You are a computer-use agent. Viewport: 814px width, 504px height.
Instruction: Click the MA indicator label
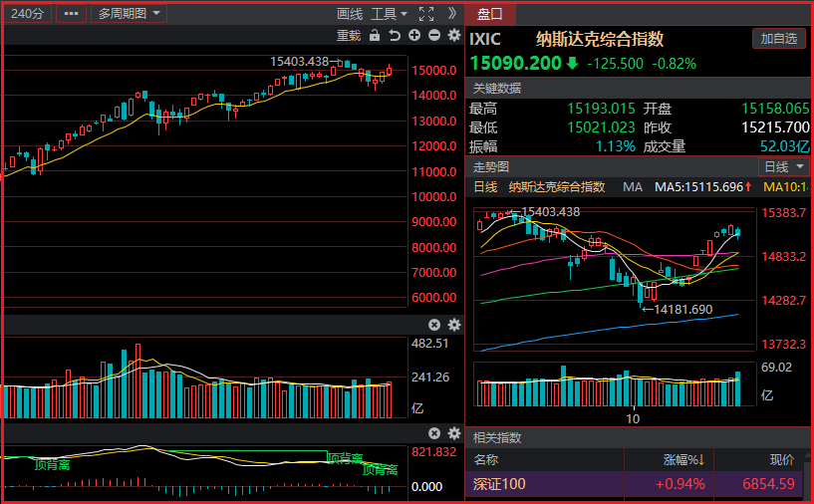[x=633, y=187]
